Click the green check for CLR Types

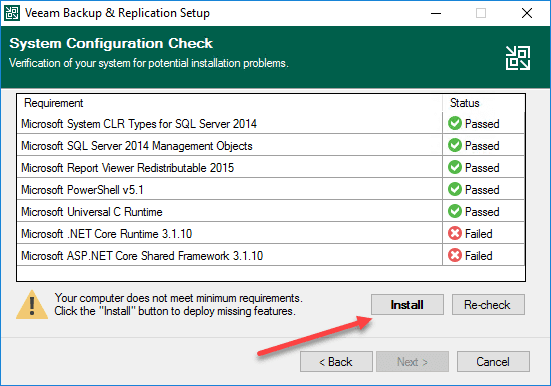455,123
